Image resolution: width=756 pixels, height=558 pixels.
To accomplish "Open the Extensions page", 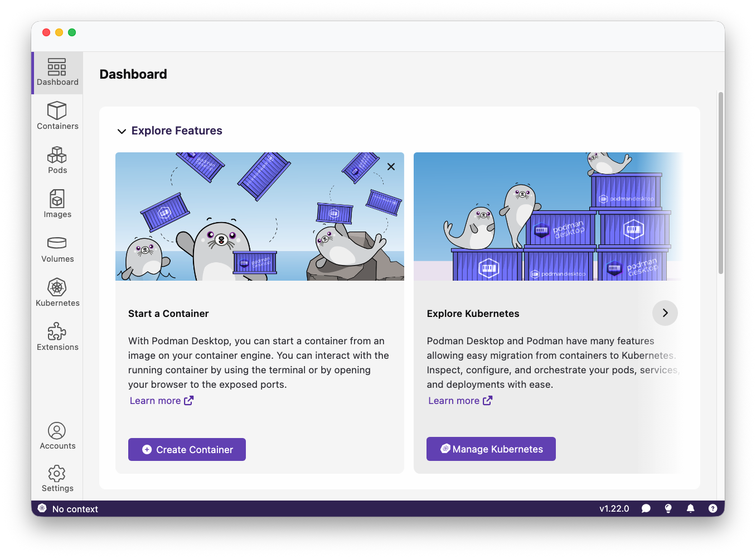I will click(57, 337).
